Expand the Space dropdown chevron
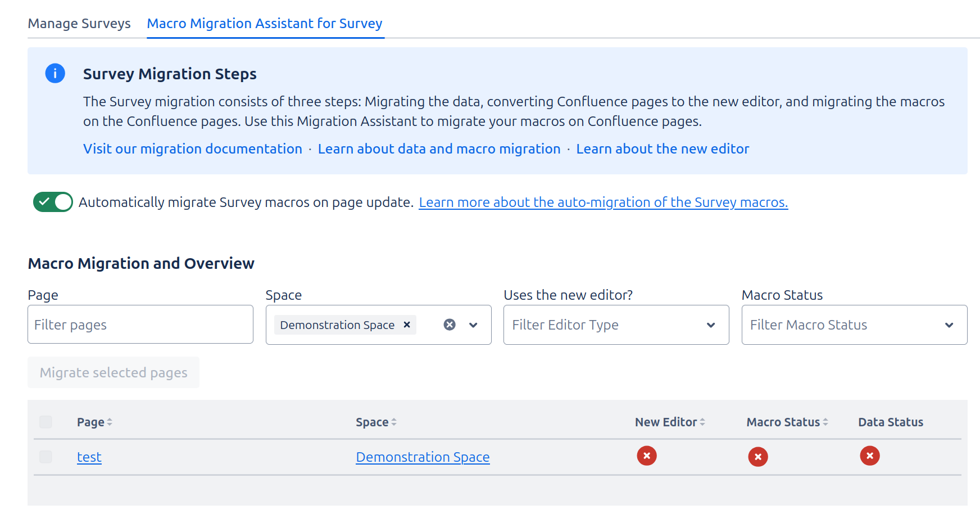Screen dimensions: 980x518 (x=473, y=325)
